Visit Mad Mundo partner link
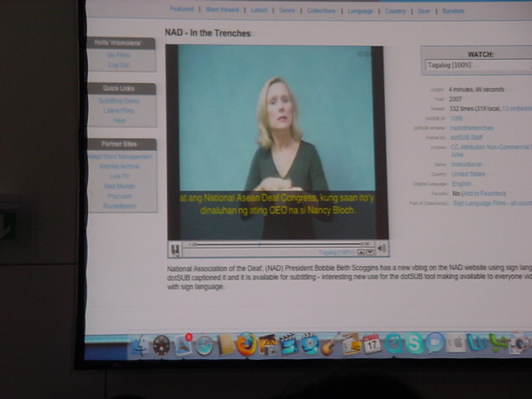 coord(120,186)
